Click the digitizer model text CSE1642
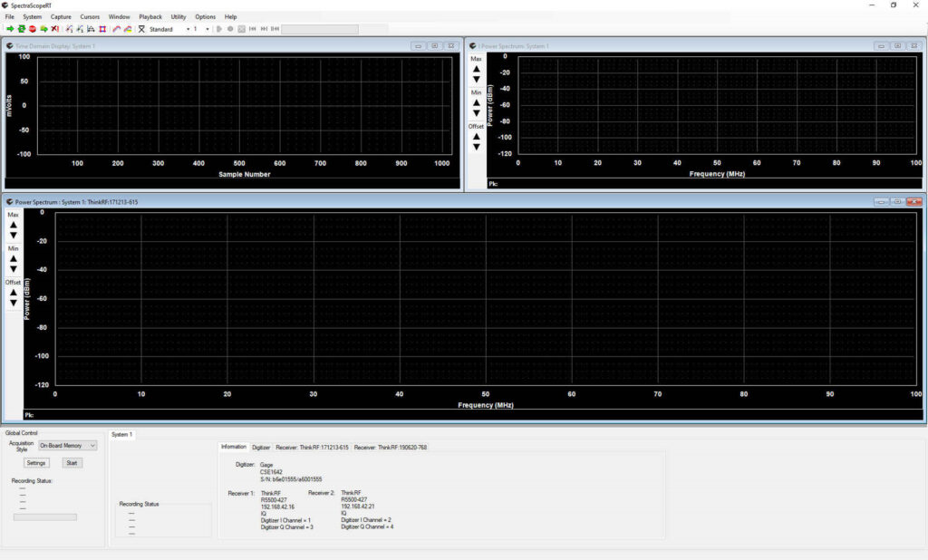This screenshot has height=560, width=928. tap(271, 472)
